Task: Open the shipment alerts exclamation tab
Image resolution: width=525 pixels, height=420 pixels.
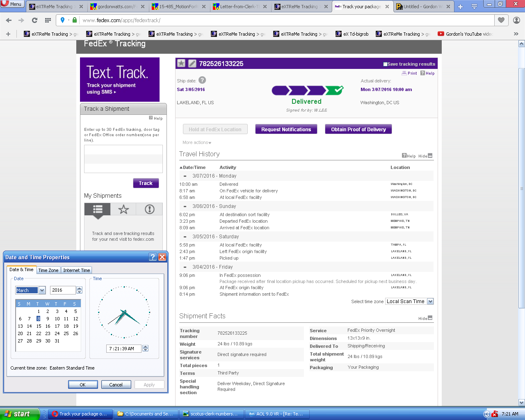Action: point(150,209)
